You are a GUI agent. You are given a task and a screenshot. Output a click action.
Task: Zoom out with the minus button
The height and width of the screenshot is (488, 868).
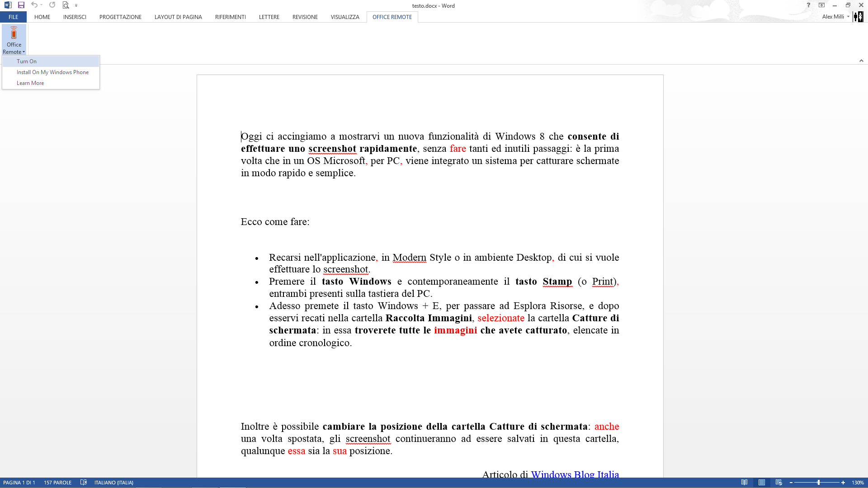coord(791,483)
